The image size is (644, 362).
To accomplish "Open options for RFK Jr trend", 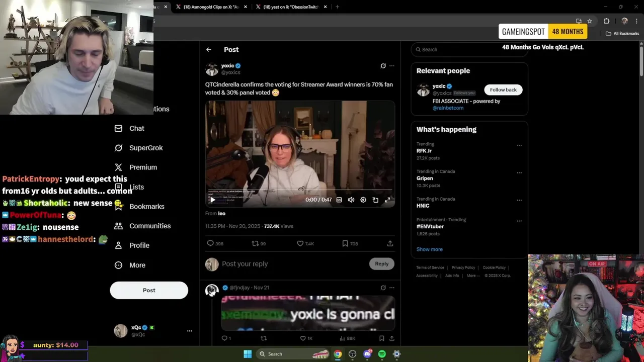I will coord(519,145).
